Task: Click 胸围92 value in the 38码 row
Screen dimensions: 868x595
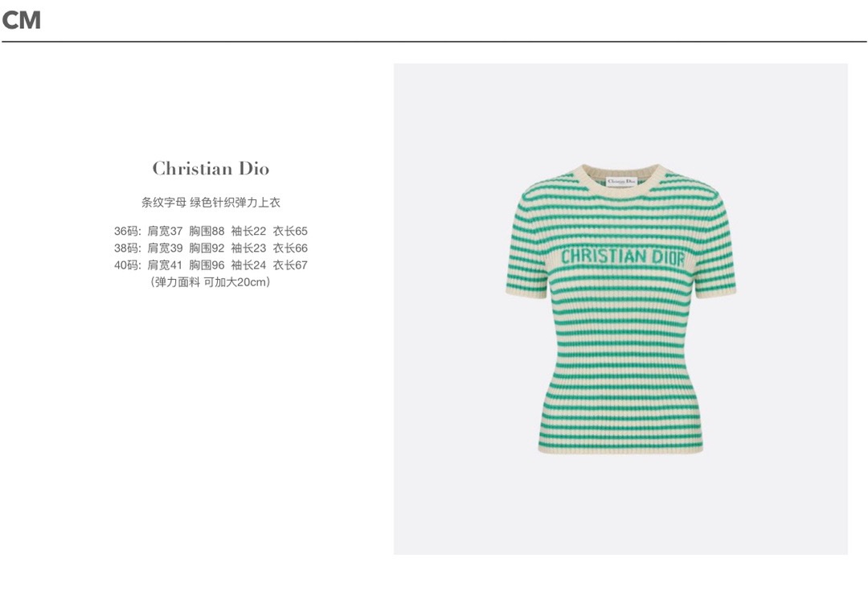Action: tap(207, 248)
